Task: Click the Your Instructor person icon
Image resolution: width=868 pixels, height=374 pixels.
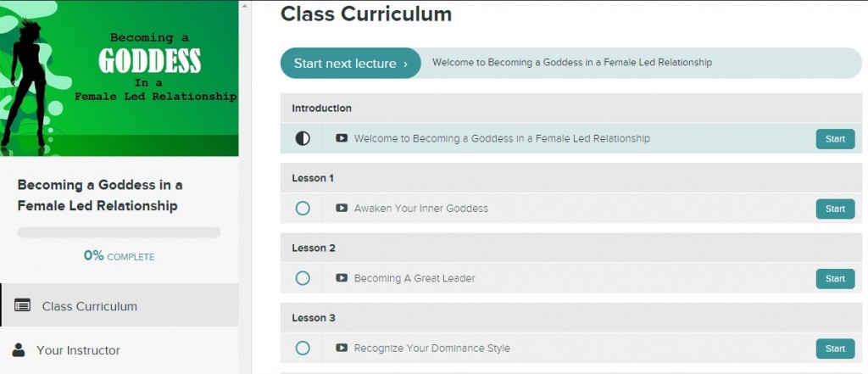Action: (19, 349)
